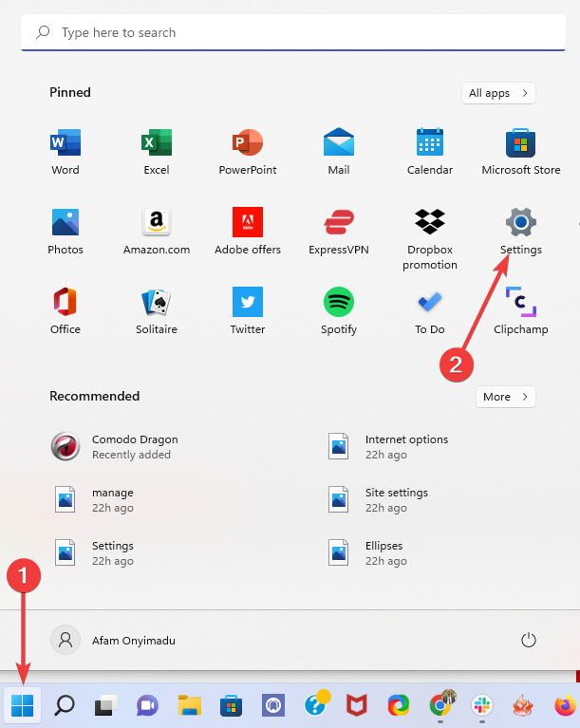The height and width of the screenshot is (728, 580).
Task: Launch the Twitter app
Action: pyautogui.click(x=248, y=310)
